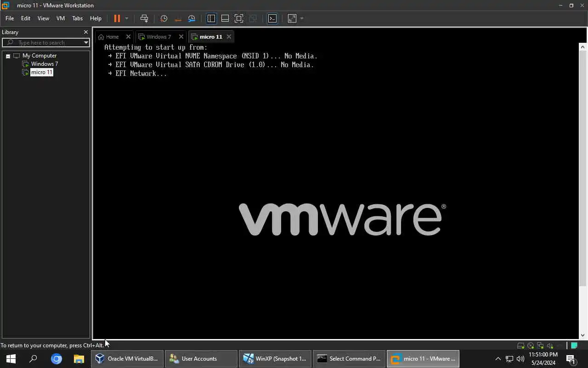This screenshot has height=368, width=588.
Task: Take a snapshot of this VM
Action: coord(164,18)
